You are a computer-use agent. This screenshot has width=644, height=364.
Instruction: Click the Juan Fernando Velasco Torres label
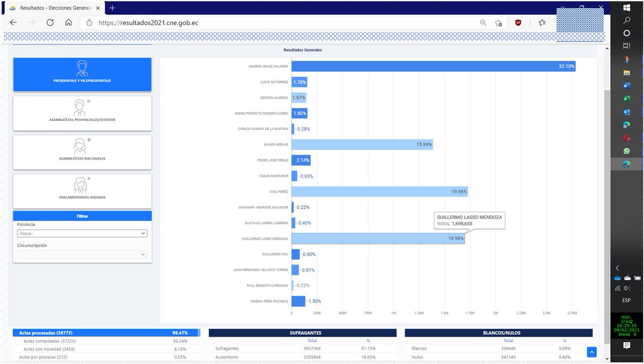(260, 270)
